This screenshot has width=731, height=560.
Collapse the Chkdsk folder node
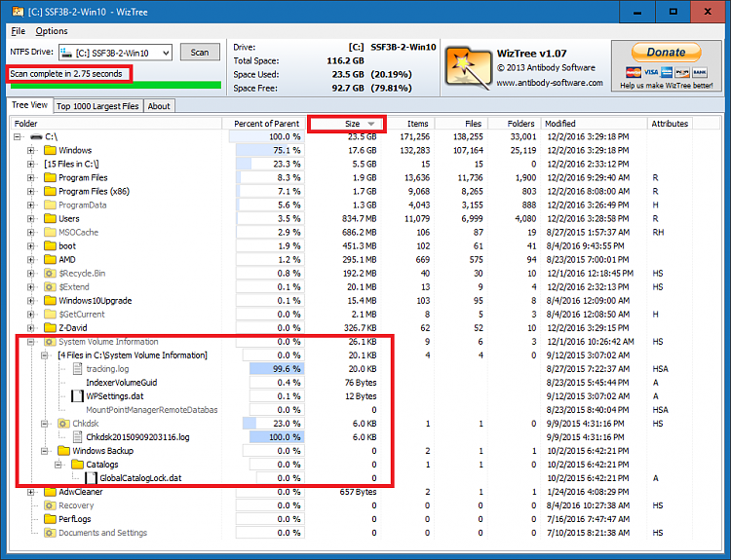pyautogui.click(x=45, y=424)
